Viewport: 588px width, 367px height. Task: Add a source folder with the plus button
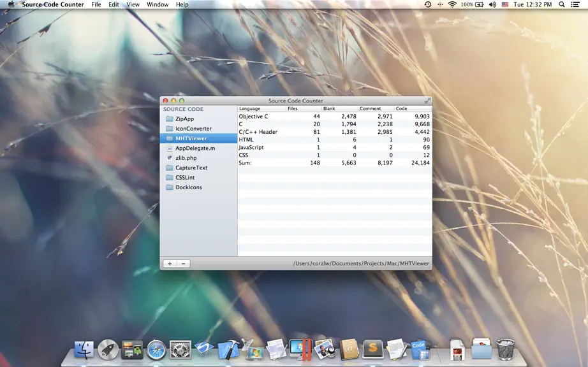click(x=170, y=264)
